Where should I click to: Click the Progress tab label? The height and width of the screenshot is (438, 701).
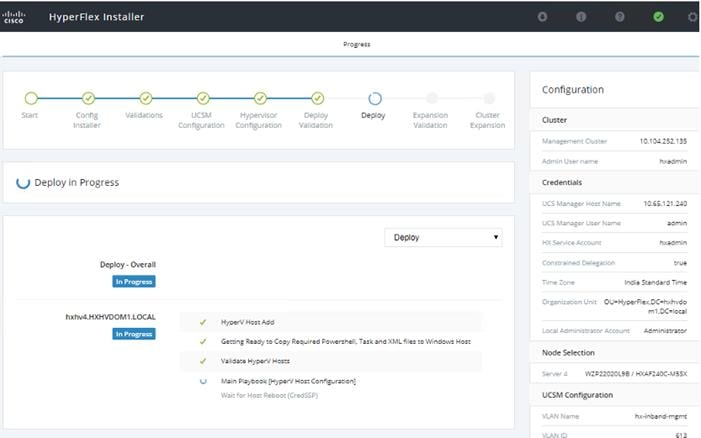pos(356,44)
